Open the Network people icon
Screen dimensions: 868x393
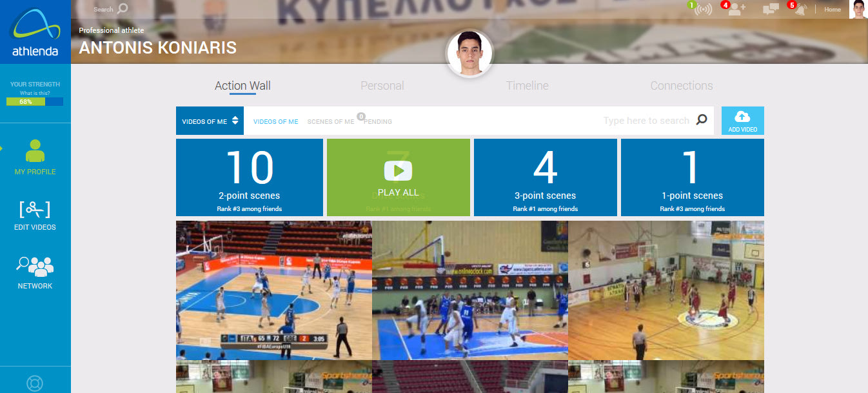[35, 267]
